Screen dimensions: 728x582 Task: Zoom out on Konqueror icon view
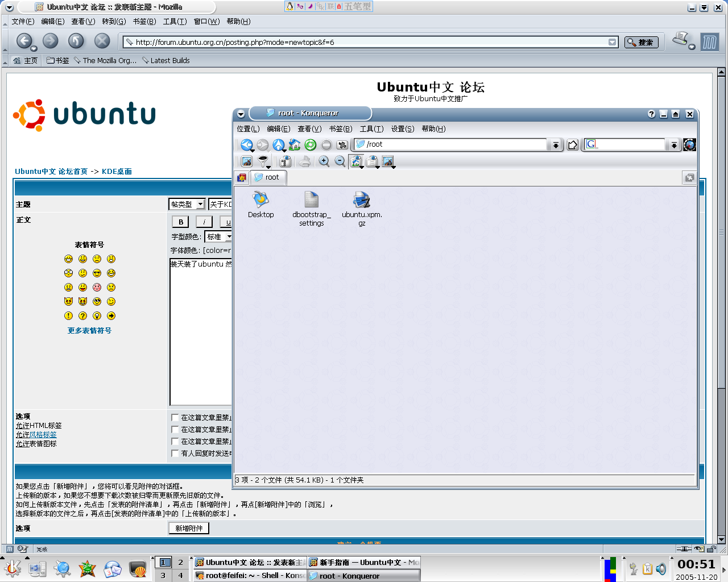coord(340,161)
